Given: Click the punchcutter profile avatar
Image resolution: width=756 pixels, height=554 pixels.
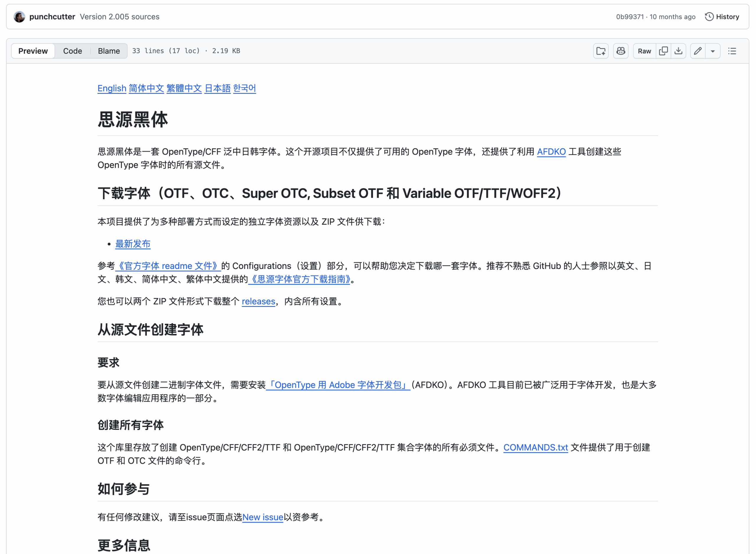Looking at the screenshot, I should click(x=19, y=17).
